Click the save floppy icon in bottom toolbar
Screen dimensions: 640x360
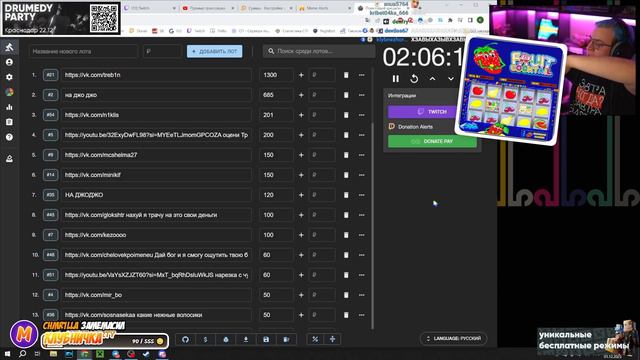click(x=266, y=340)
